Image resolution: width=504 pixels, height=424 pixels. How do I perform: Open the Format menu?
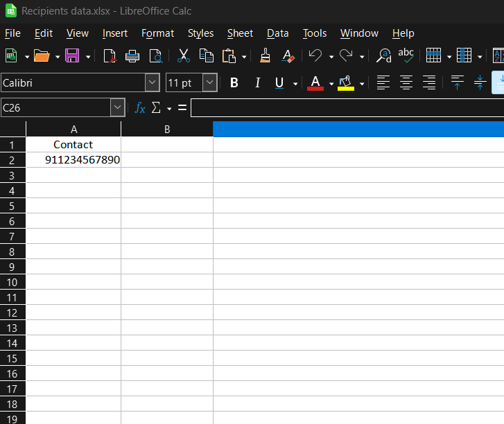(157, 33)
